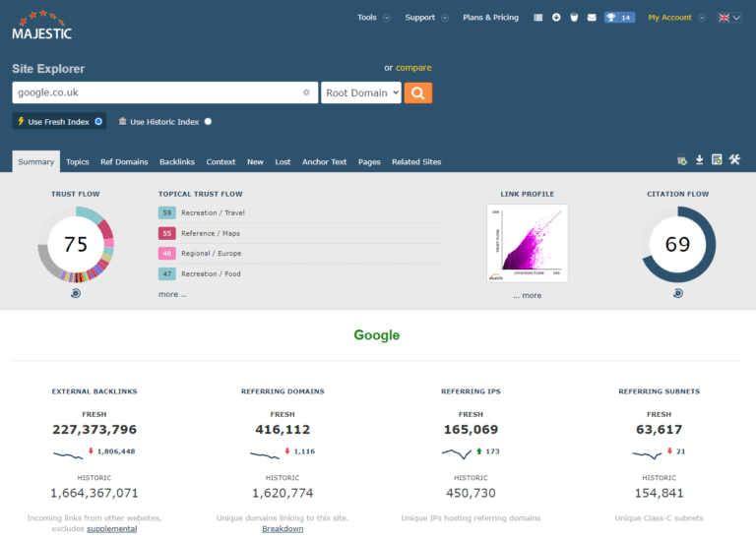Click the pink 48 topic score swatch

point(166,254)
